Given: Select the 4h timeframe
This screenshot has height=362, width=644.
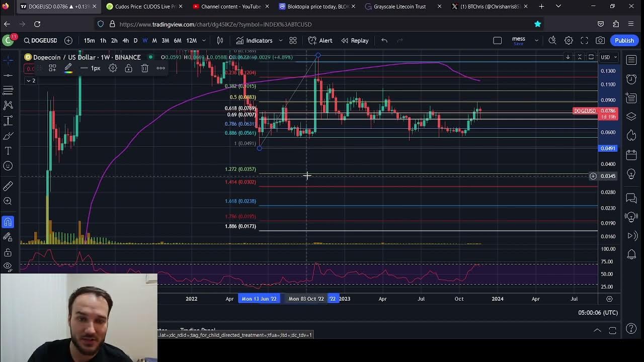Looking at the screenshot, I should [x=125, y=41].
